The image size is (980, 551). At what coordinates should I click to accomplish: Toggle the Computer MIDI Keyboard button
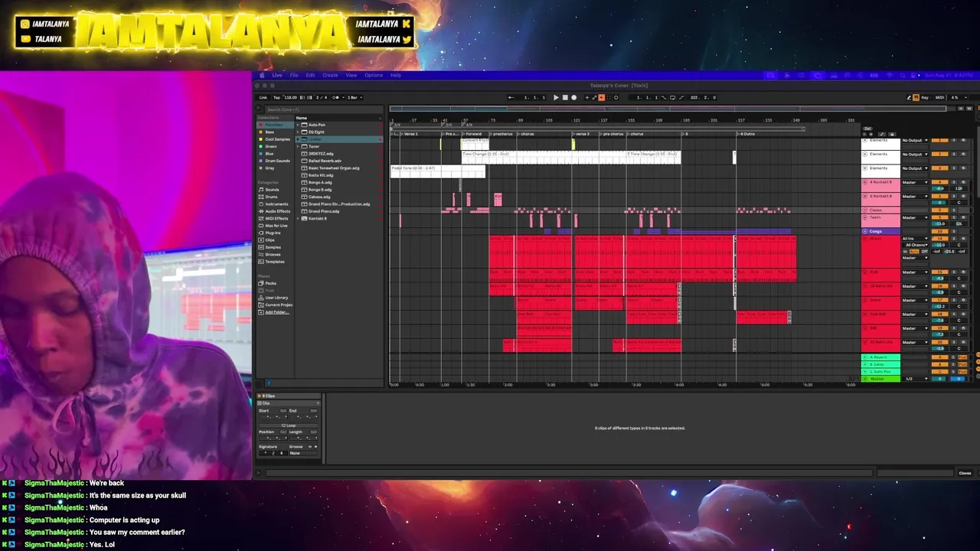(x=916, y=97)
